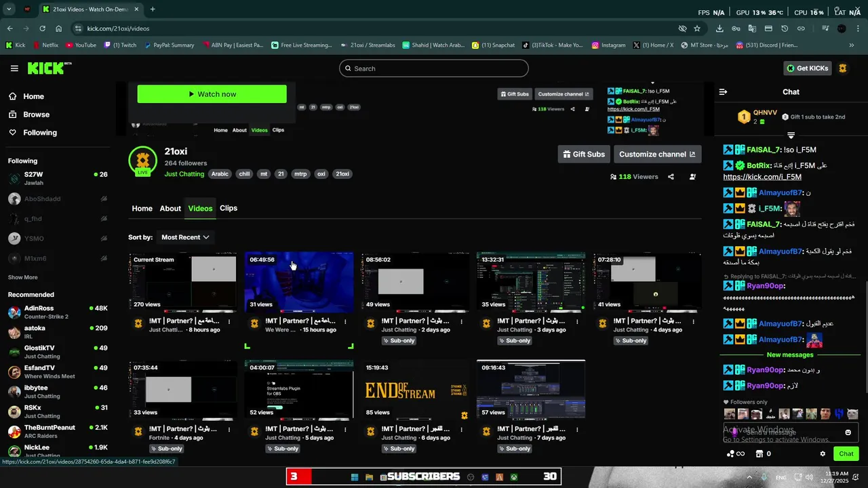Send message with green Chat button
This screenshot has height=488, width=868.
[x=846, y=454]
